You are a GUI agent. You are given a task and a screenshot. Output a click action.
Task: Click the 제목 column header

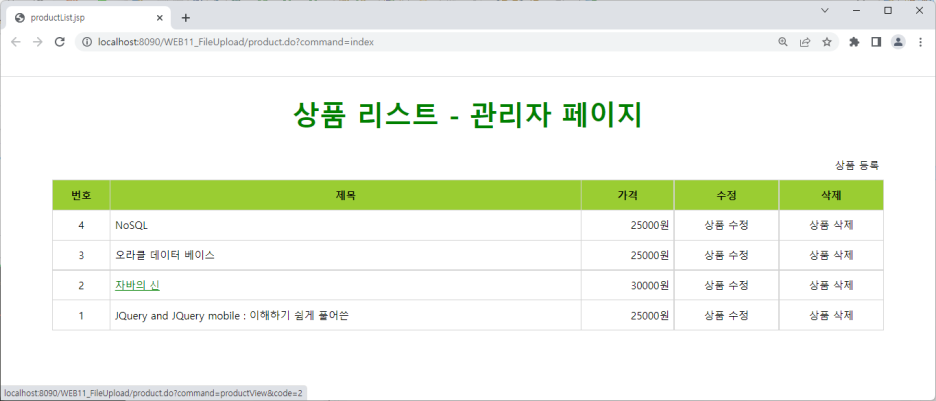point(346,195)
